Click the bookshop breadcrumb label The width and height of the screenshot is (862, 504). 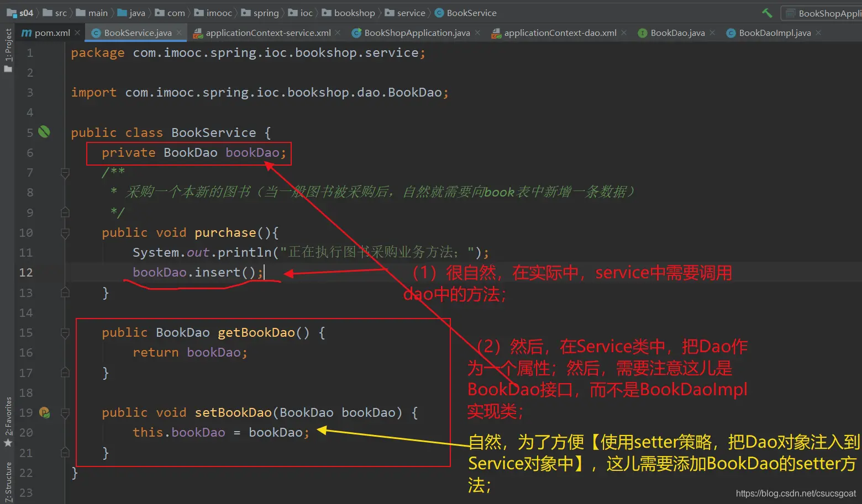(355, 13)
